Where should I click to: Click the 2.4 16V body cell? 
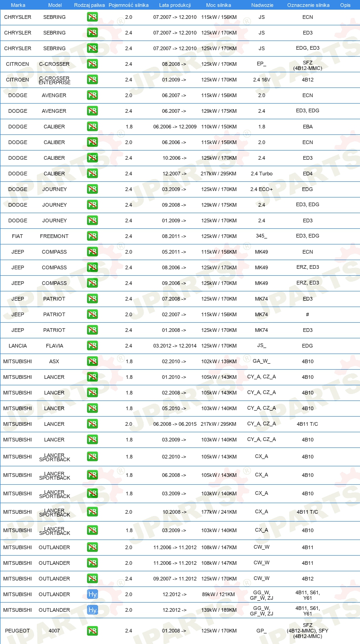pos(261,80)
